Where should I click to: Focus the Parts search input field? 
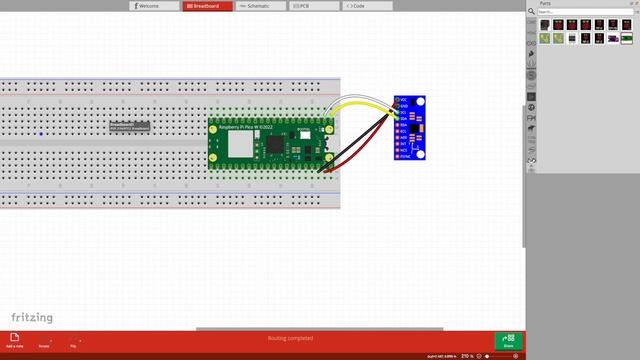click(585, 12)
